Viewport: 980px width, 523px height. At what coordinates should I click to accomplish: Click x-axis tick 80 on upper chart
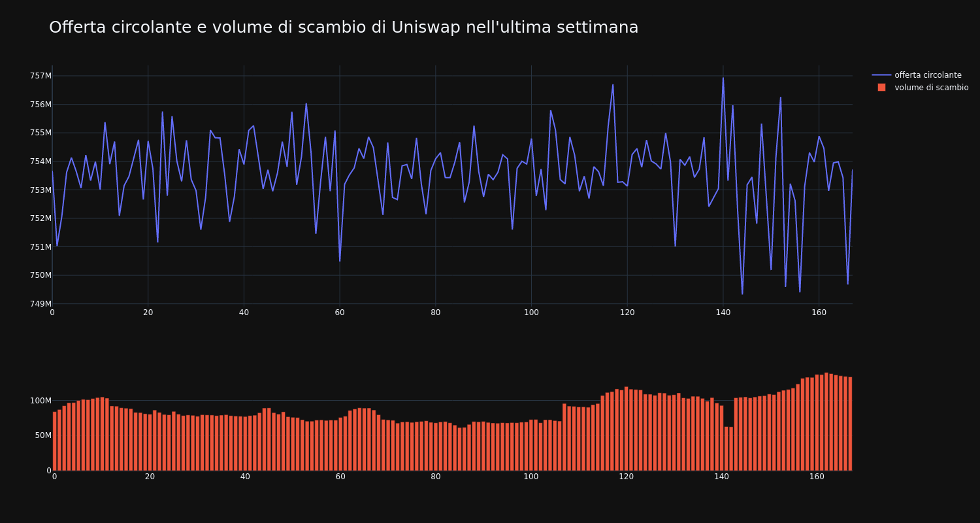coord(436,312)
